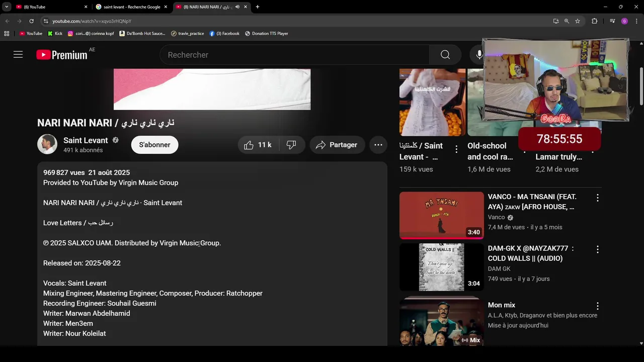The image size is (644, 362).
Task: Open the YouTube bookmark
Action: [31, 34]
